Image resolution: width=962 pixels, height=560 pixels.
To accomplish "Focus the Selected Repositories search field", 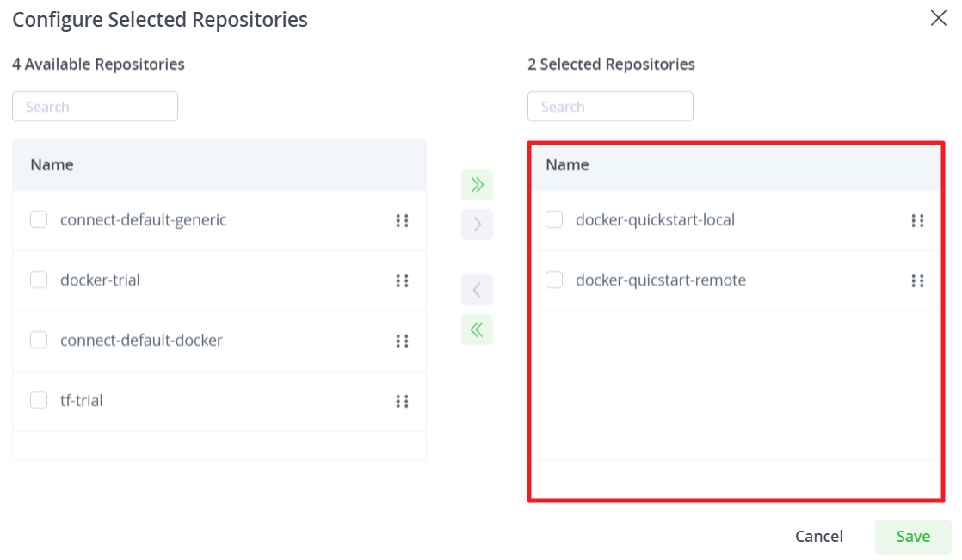I will click(610, 107).
